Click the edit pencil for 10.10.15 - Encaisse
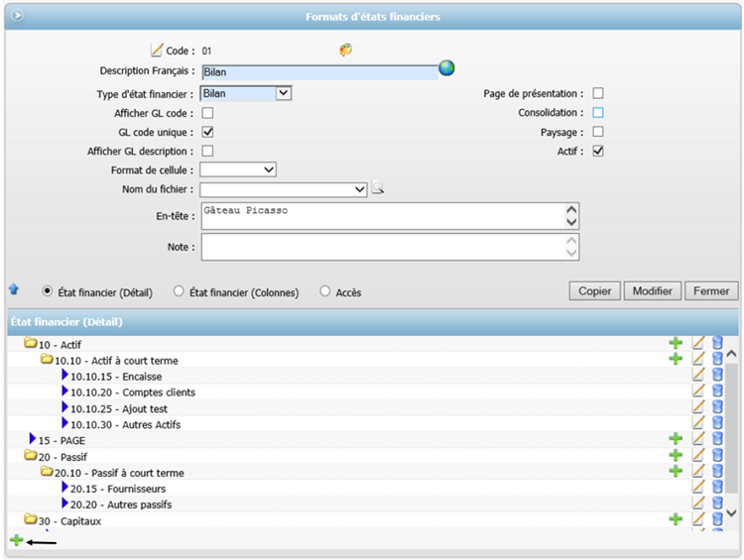Viewport: 744px width, 560px height. pyautogui.click(x=698, y=375)
